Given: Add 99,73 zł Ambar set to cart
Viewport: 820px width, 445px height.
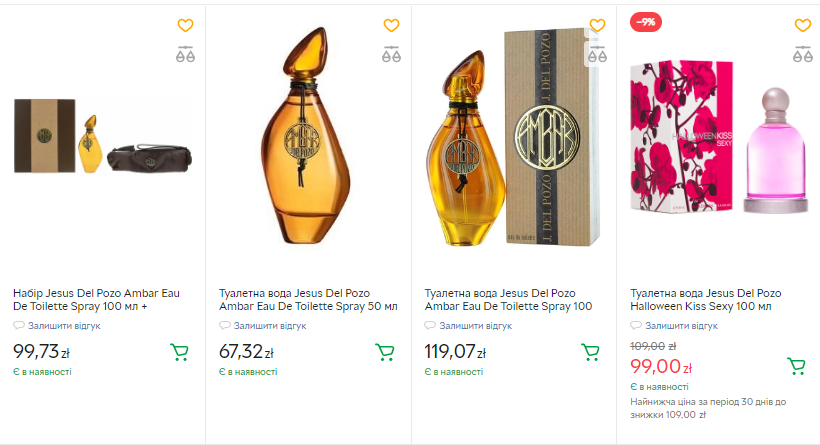Looking at the screenshot, I should (180, 352).
